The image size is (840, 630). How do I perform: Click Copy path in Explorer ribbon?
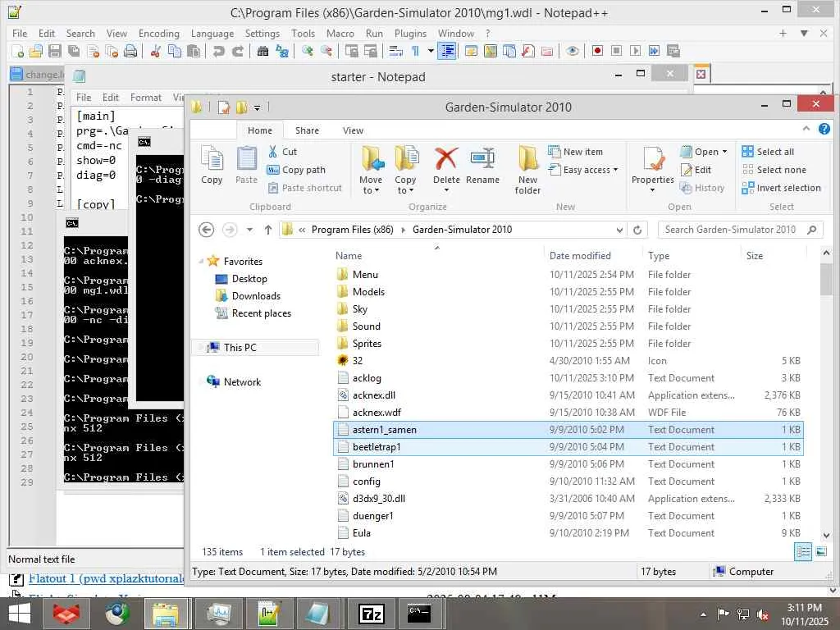pyautogui.click(x=296, y=170)
